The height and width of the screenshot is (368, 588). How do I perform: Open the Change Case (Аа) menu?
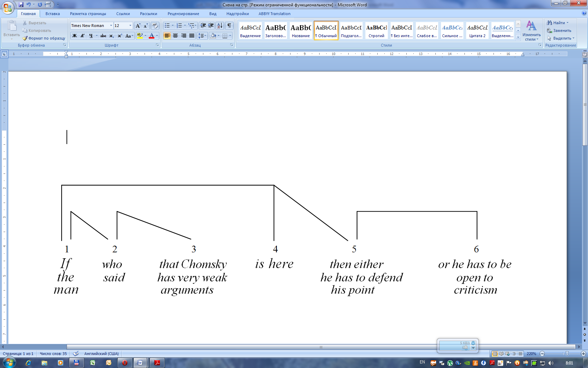(129, 36)
